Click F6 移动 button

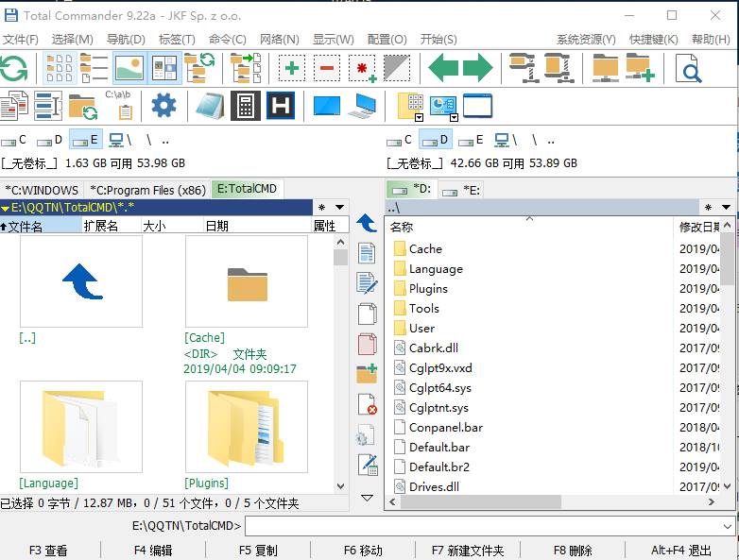363,551
